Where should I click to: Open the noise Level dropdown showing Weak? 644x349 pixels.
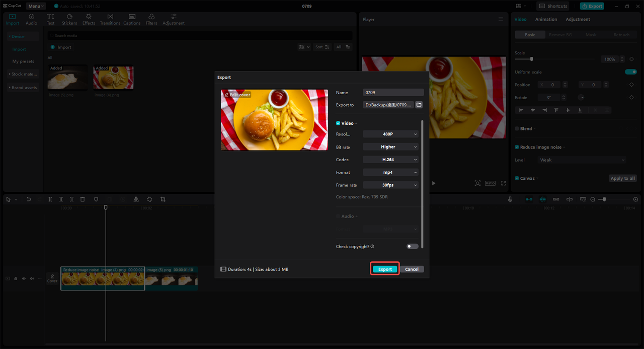(582, 160)
